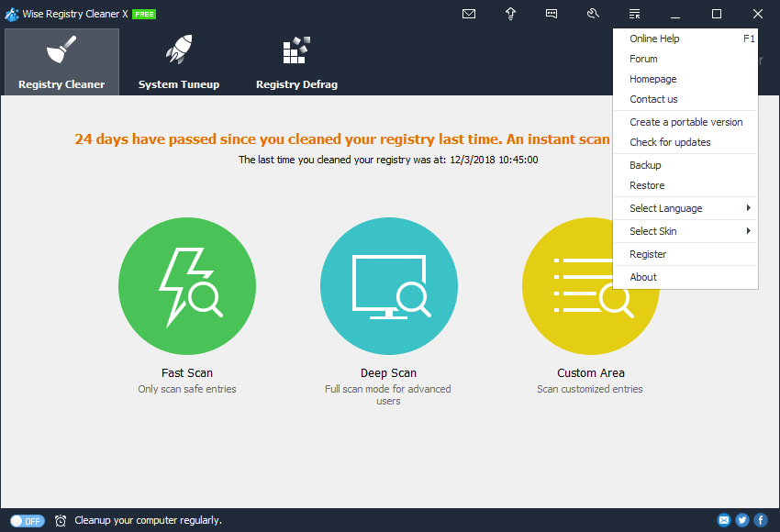Click the Custom Area label
The height and width of the screenshot is (532, 780).
coord(590,373)
